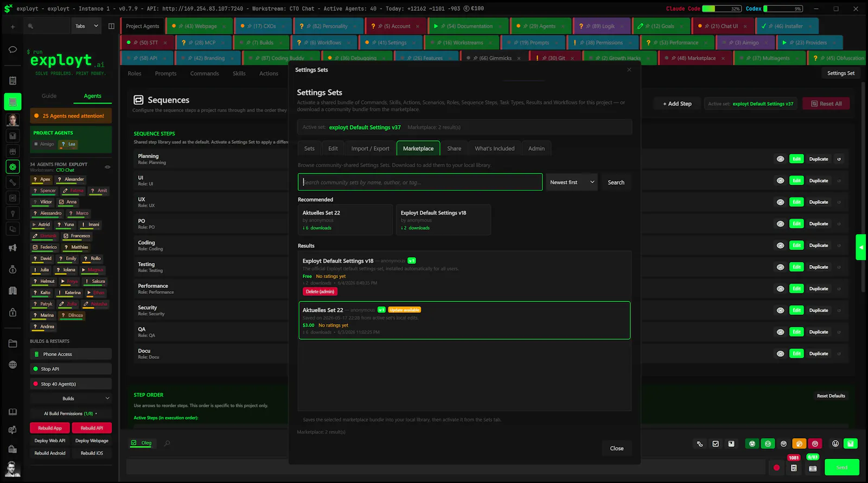The image size is (868, 483).
Task: Switch to the Import / Export tab
Action: 370,149
